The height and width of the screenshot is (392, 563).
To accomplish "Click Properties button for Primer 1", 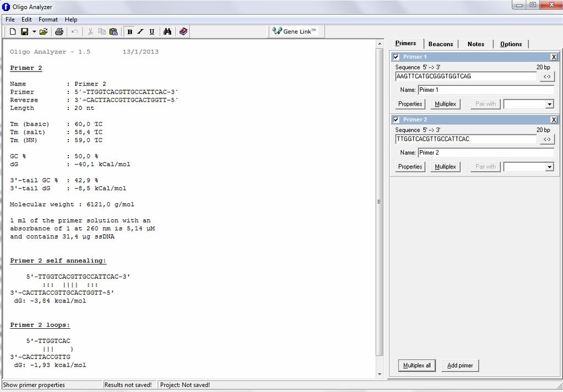I will tap(410, 104).
